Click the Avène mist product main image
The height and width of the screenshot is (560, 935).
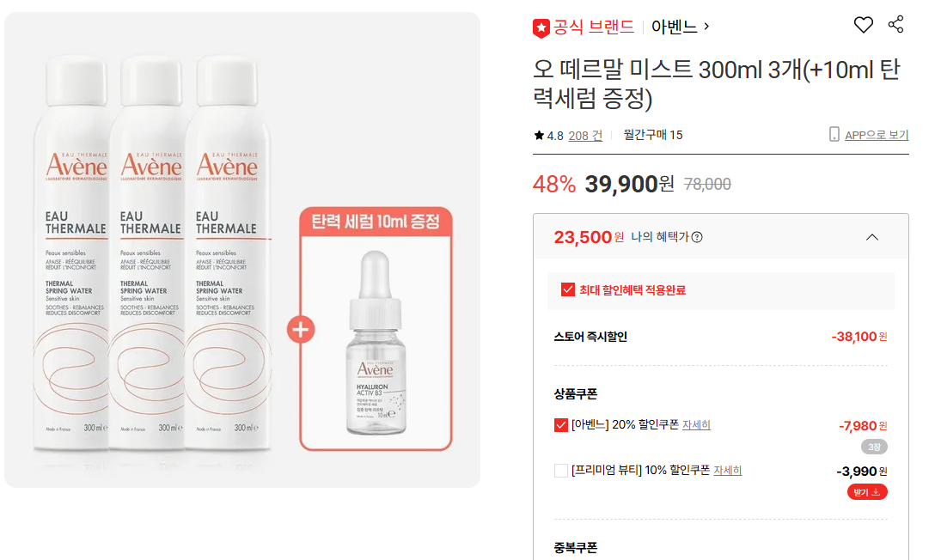242,250
